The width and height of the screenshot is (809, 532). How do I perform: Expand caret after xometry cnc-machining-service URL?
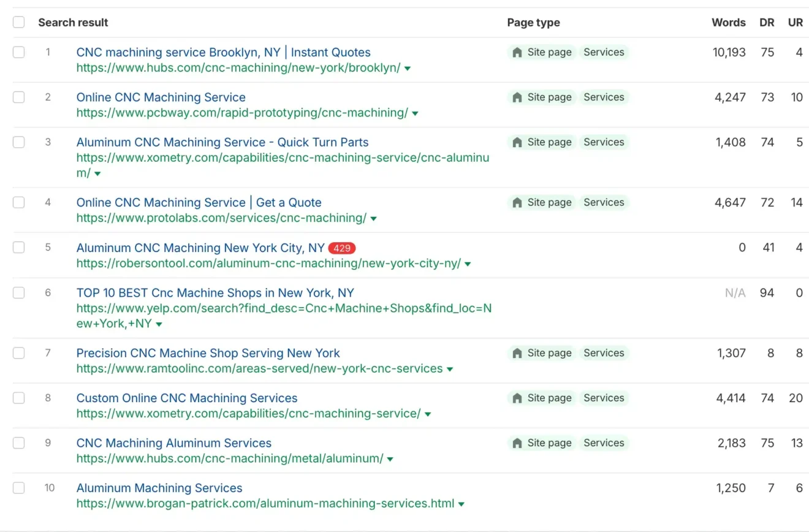428,414
